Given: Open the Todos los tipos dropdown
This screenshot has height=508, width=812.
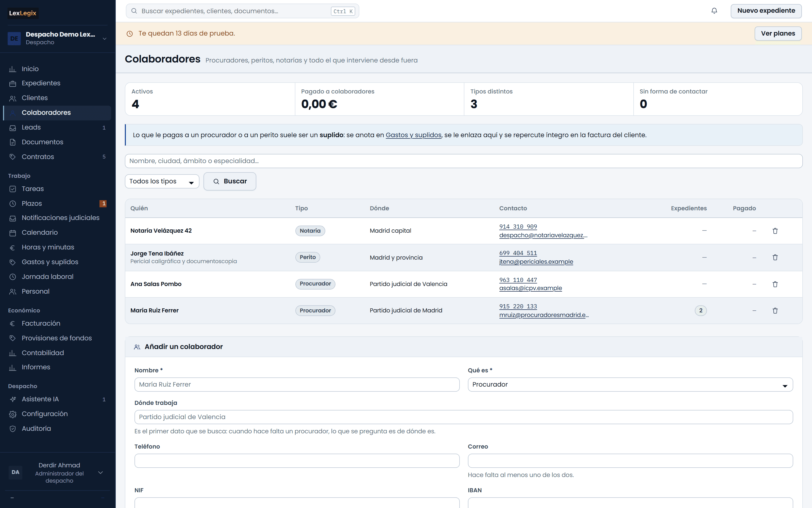Looking at the screenshot, I should pyautogui.click(x=162, y=181).
